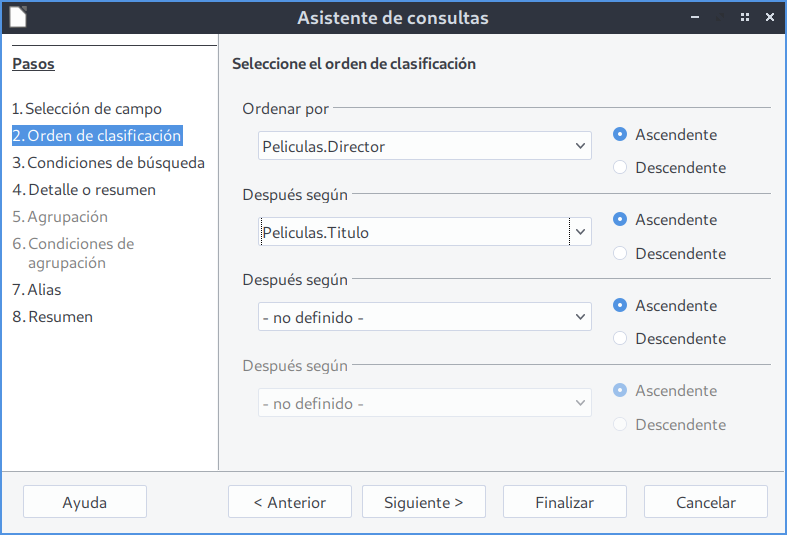This screenshot has width=787, height=535.
Task: Click the Siguiente button
Action: tap(423, 503)
